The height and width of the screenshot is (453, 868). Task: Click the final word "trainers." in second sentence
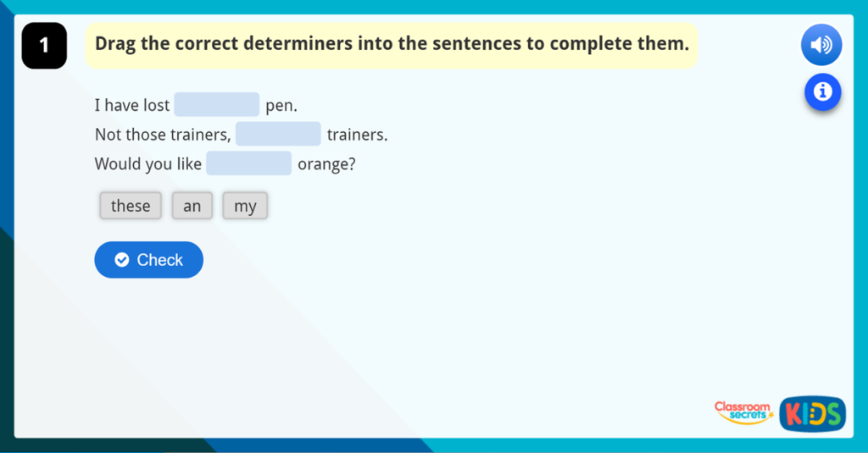point(357,135)
